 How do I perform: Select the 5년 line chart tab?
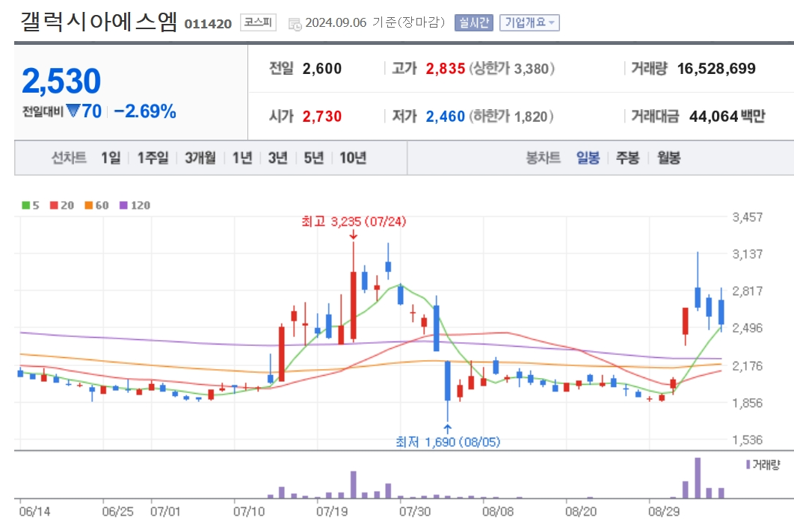click(x=313, y=158)
